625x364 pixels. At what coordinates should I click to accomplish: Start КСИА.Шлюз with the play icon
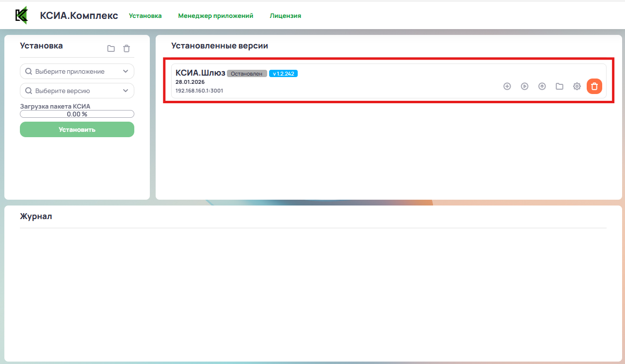[525, 86]
